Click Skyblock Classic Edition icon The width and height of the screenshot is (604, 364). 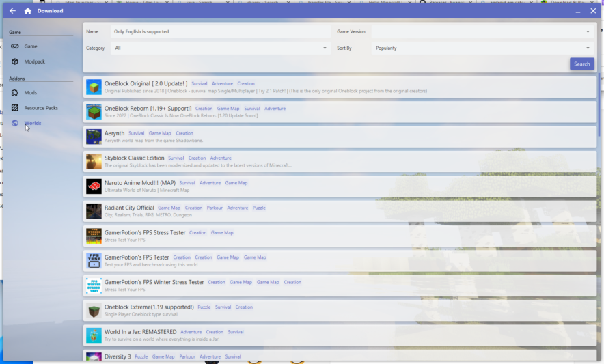tap(94, 161)
